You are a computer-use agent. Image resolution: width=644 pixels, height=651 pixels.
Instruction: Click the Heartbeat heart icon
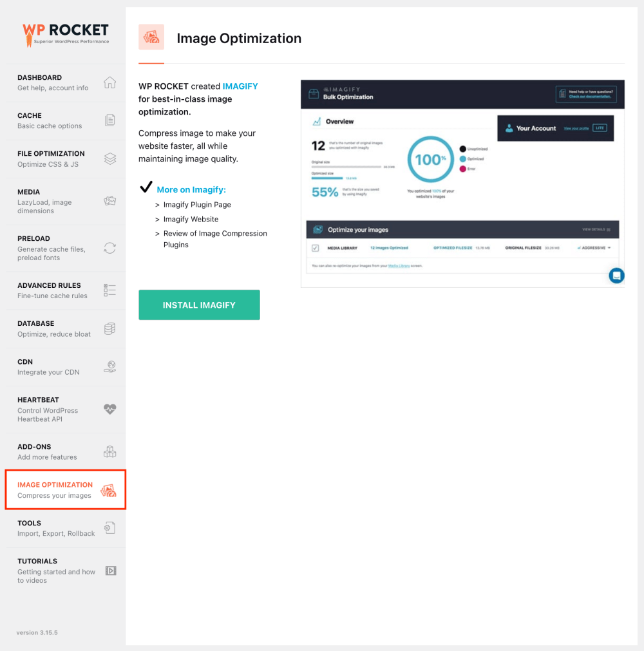[x=110, y=409]
